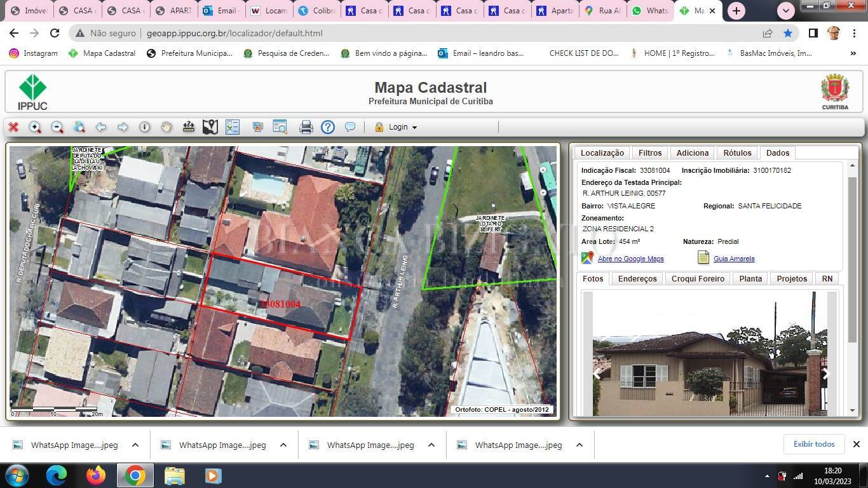
Task: Activate the identify info tool
Action: (x=144, y=127)
